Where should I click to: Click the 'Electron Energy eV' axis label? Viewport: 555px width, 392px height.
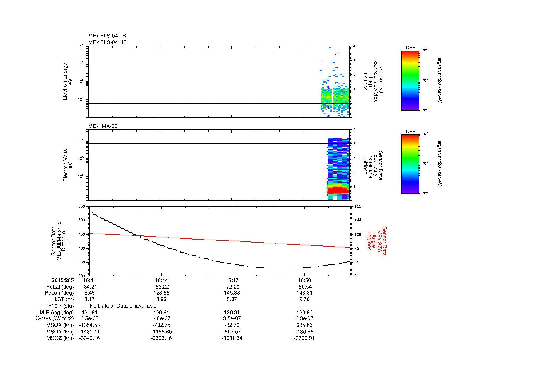(x=67, y=82)
